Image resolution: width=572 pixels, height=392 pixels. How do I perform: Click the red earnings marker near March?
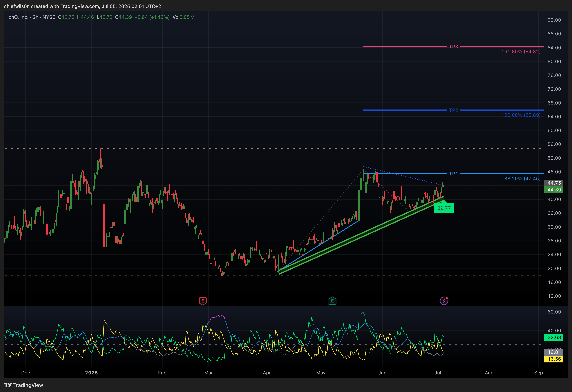point(203,301)
